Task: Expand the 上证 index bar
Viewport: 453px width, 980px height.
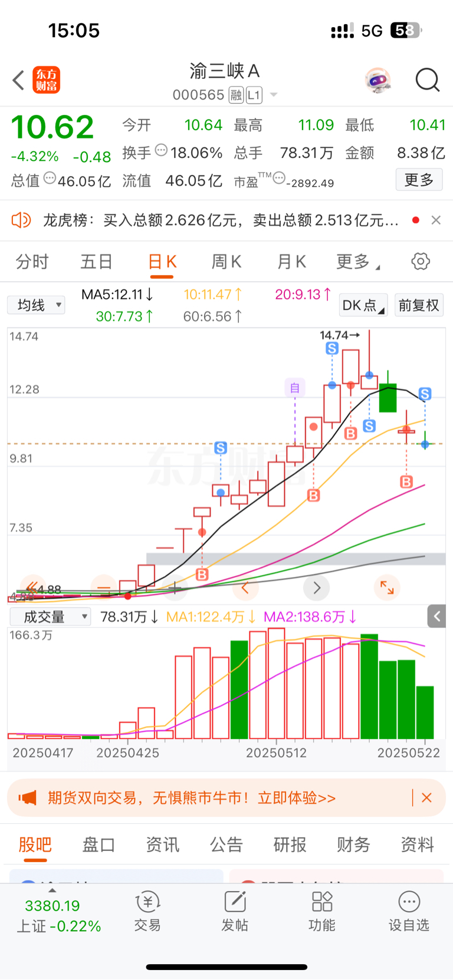Action: pyautogui.click(x=58, y=912)
